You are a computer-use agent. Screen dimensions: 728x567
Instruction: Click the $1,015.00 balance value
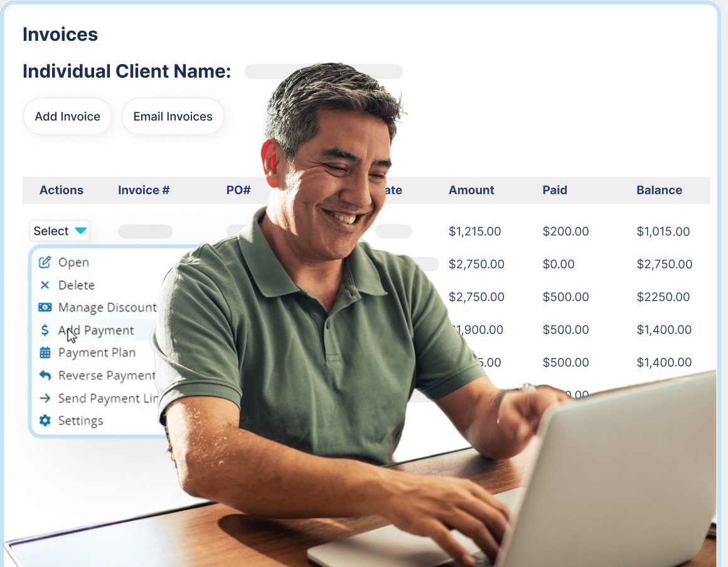click(x=663, y=232)
